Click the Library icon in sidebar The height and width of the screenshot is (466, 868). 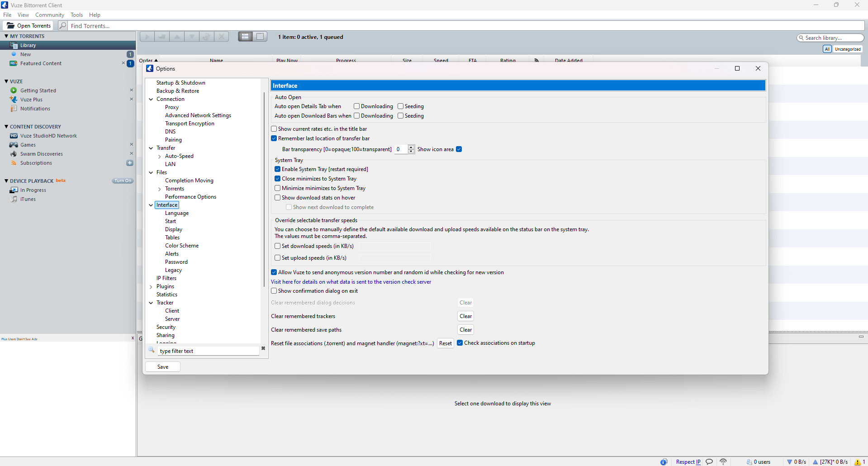point(14,45)
